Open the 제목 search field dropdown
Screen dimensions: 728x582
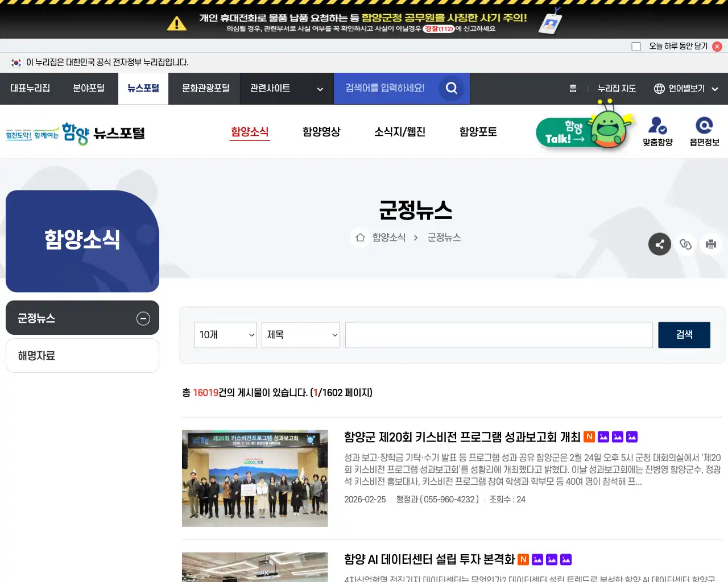point(300,335)
